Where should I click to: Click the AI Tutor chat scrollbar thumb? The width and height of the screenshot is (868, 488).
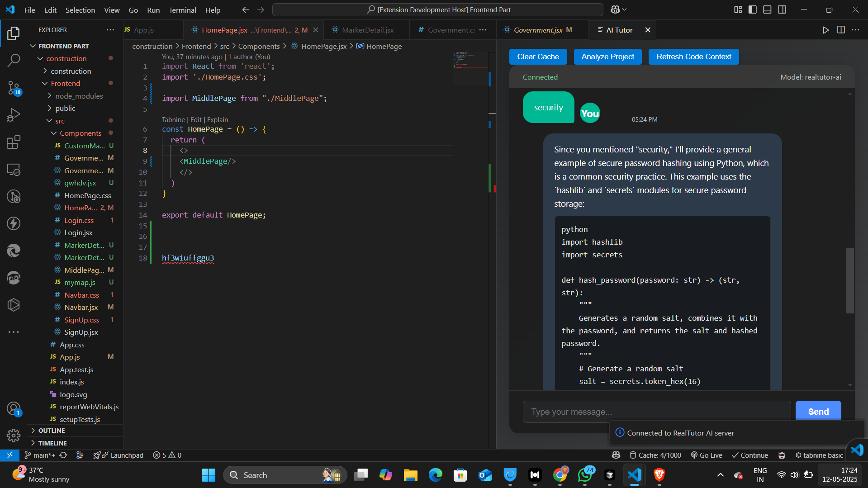[x=850, y=280]
